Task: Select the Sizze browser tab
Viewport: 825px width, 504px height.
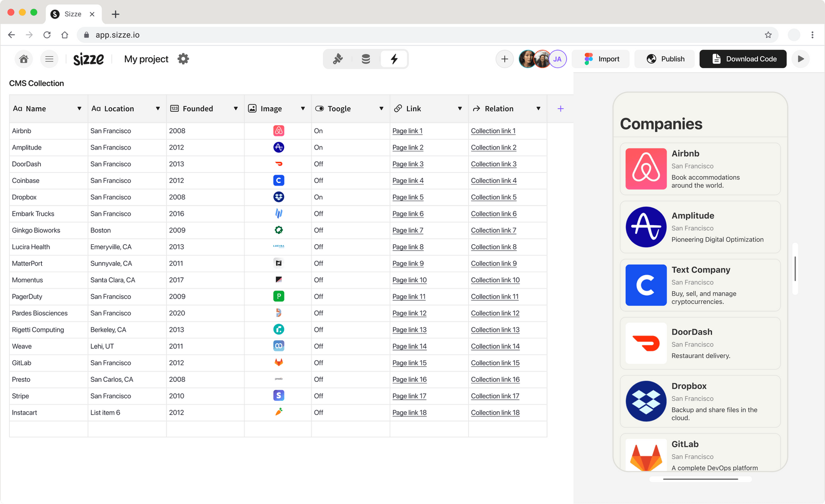Action: click(x=72, y=14)
